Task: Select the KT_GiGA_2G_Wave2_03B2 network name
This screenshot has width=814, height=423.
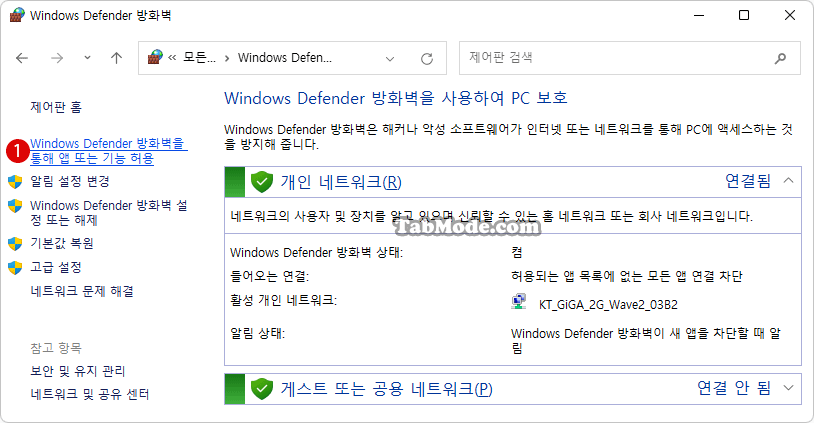Action: [x=608, y=305]
